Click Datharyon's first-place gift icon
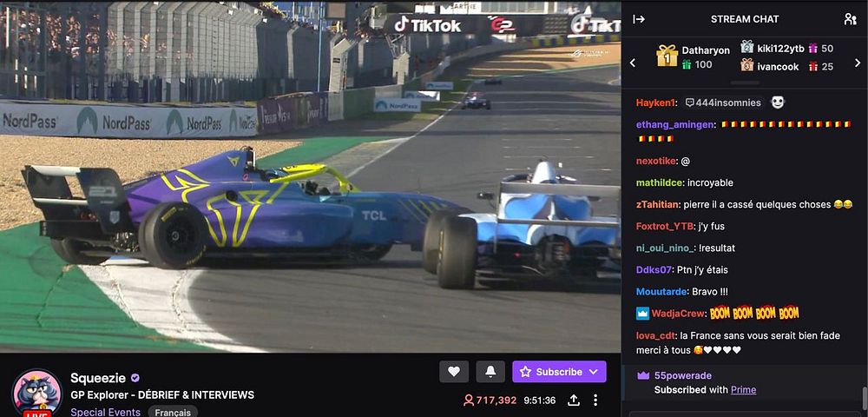Image resolution: width=868 pixels, height=417 pixels. coord(667,56)
